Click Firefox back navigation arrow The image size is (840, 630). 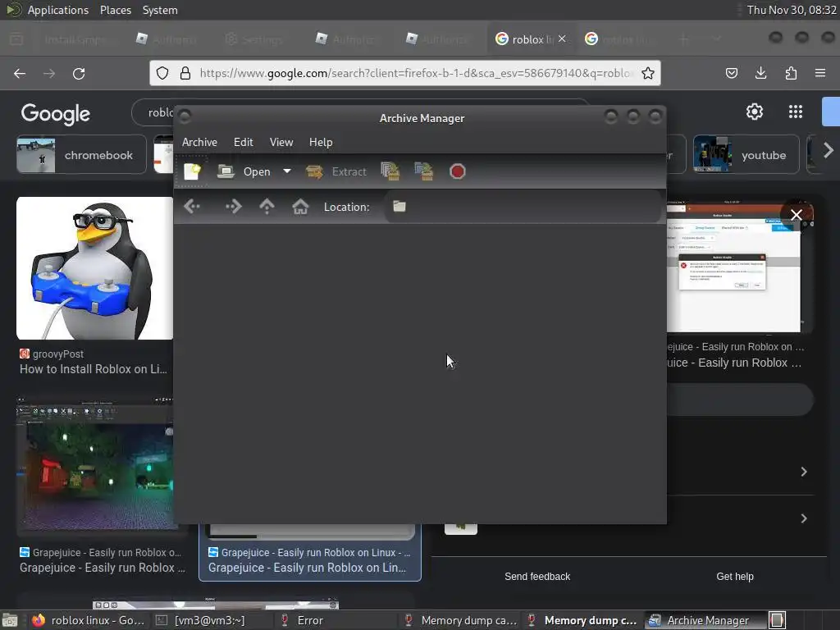[20, 73]
